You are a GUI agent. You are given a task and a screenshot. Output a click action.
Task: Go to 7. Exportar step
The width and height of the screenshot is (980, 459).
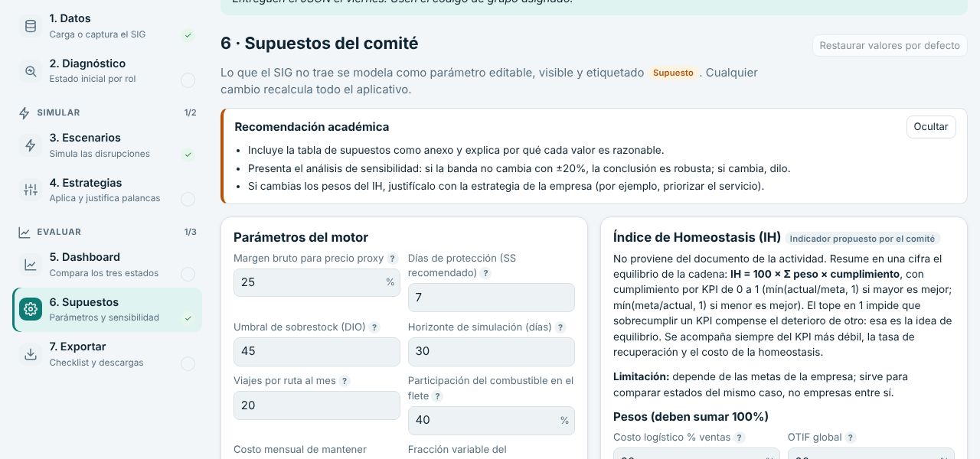(x=107, y=354)
